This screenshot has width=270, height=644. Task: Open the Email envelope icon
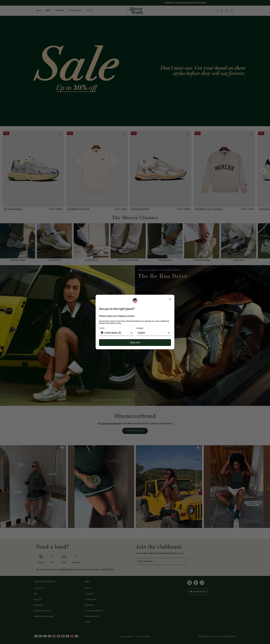64,557
